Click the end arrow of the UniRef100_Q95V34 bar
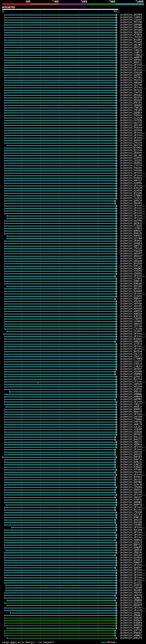The width and height of the screenshot is (146, 644). click(115, 201)
